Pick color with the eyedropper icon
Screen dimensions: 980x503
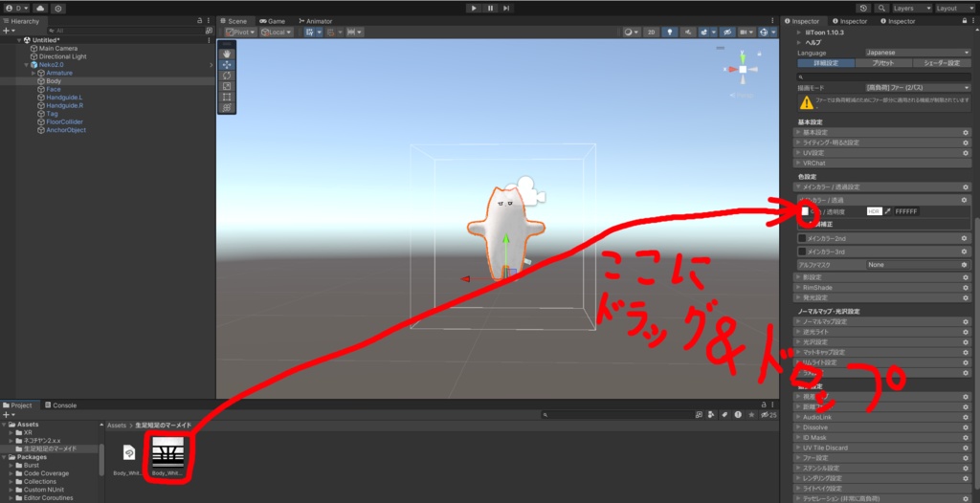tap(887, 211)
